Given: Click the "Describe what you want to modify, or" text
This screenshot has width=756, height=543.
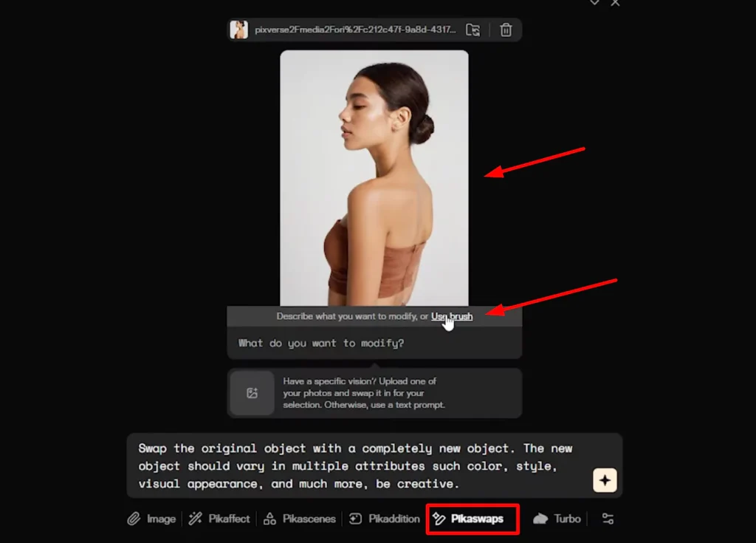Looking at the screenshot, I should click(x=352, y=317).
